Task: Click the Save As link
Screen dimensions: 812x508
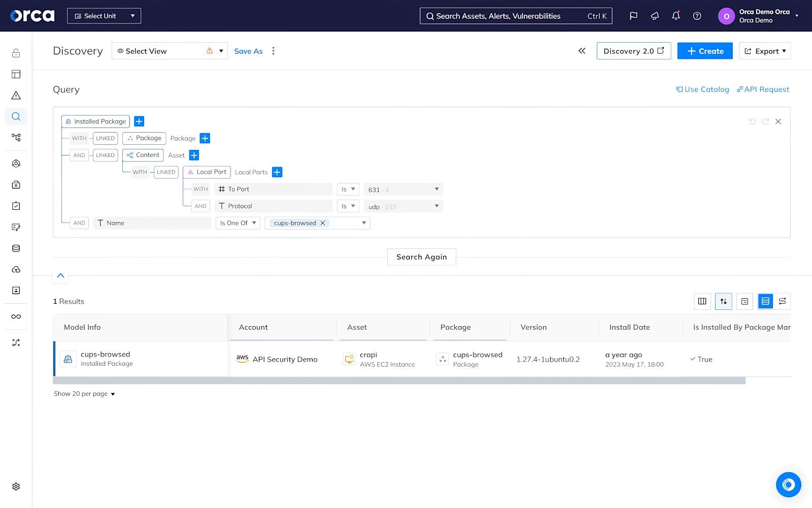Action: (x=248, y=51)
